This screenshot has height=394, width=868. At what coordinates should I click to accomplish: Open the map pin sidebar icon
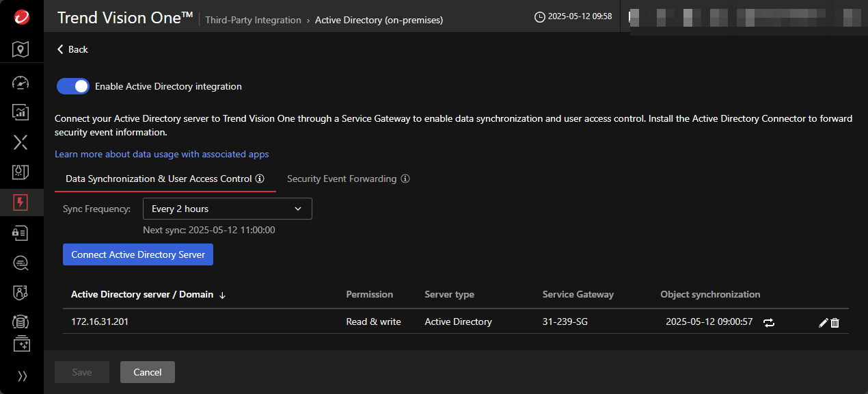[x=21, y=49]
